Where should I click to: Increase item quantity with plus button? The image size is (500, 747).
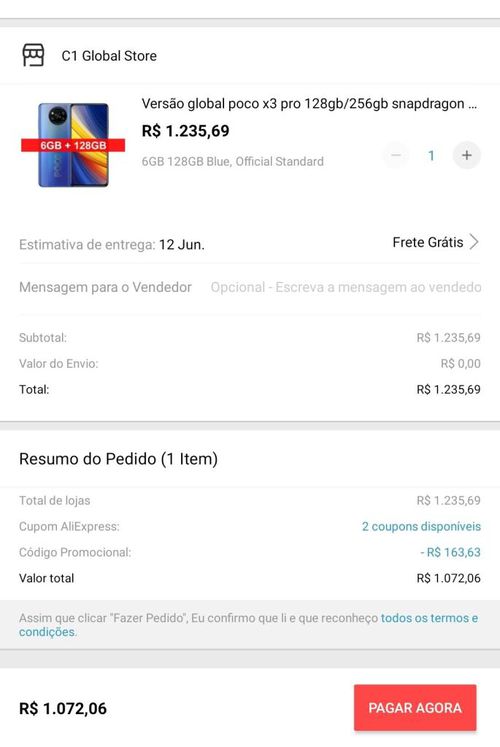[467, 155]
